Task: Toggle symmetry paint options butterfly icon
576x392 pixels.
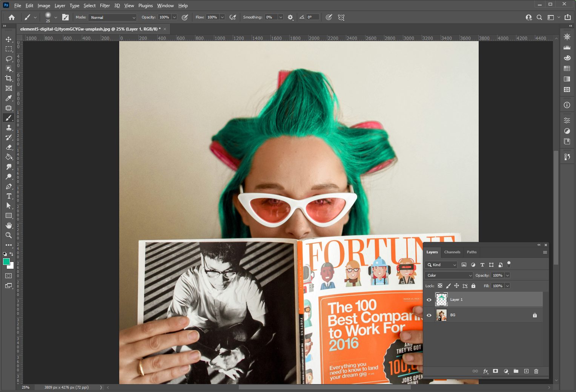Action: (341, 17)
